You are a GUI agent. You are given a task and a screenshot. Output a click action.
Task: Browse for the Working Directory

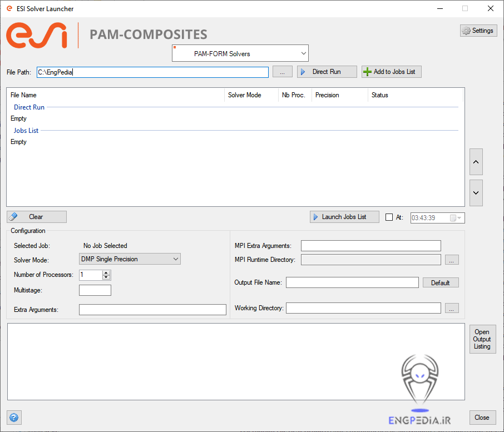pos(452,309)
